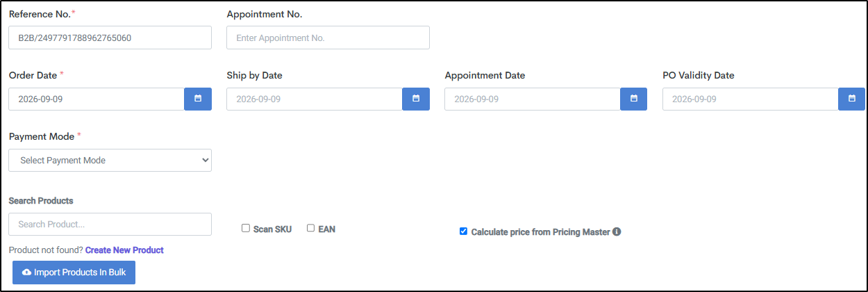This screenshot has width=868, height=292.
Task: Click the Appointment Date text field
Action: [533, 99]
